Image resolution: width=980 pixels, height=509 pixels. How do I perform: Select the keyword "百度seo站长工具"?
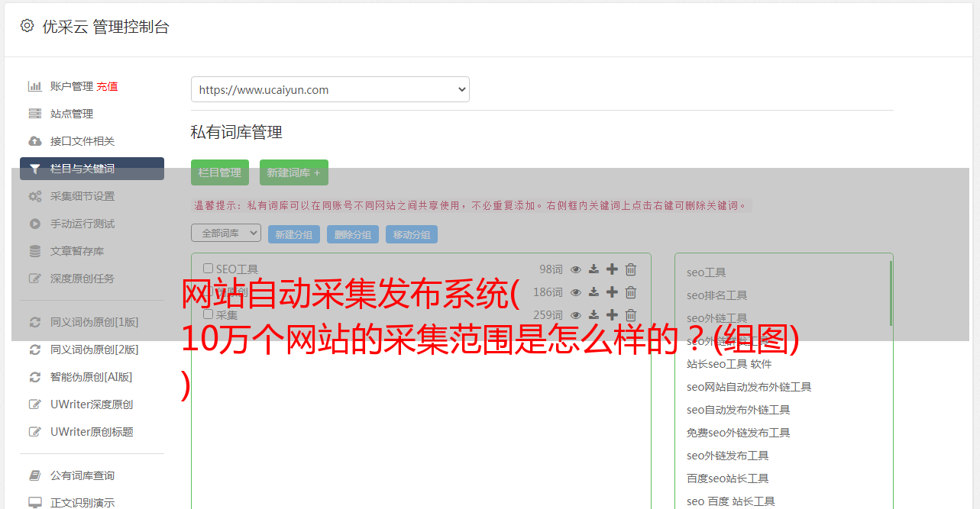click(x=727, y=478)
